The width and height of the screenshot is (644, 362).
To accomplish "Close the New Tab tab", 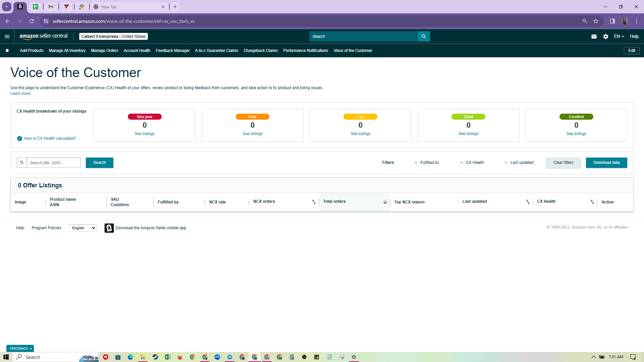I will [163, 7].
